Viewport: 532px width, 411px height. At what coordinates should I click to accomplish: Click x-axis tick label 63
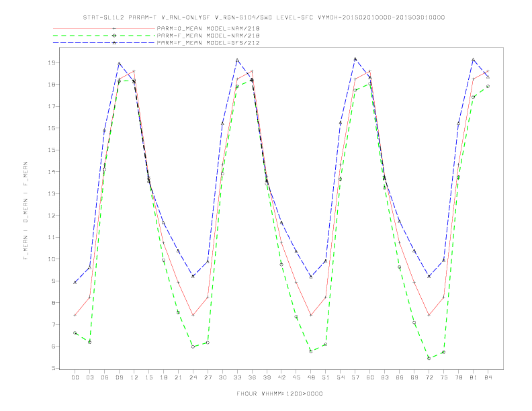point(385,377)
